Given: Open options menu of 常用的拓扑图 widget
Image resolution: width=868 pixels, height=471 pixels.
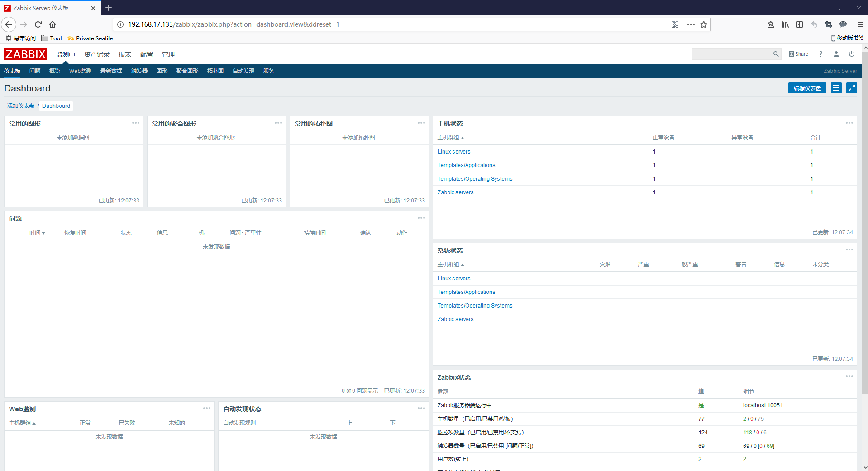Looking at the screenshot, I should point(421,123).
